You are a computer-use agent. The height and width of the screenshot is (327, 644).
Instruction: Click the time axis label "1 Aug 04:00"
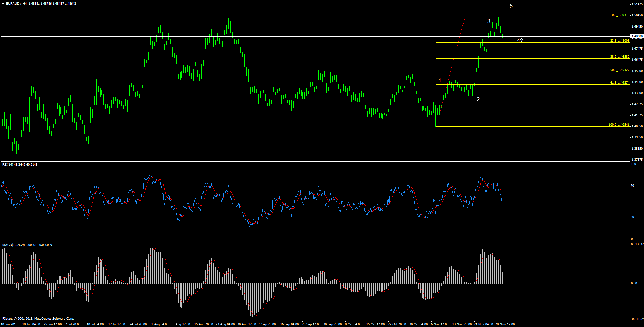point(160,324)
